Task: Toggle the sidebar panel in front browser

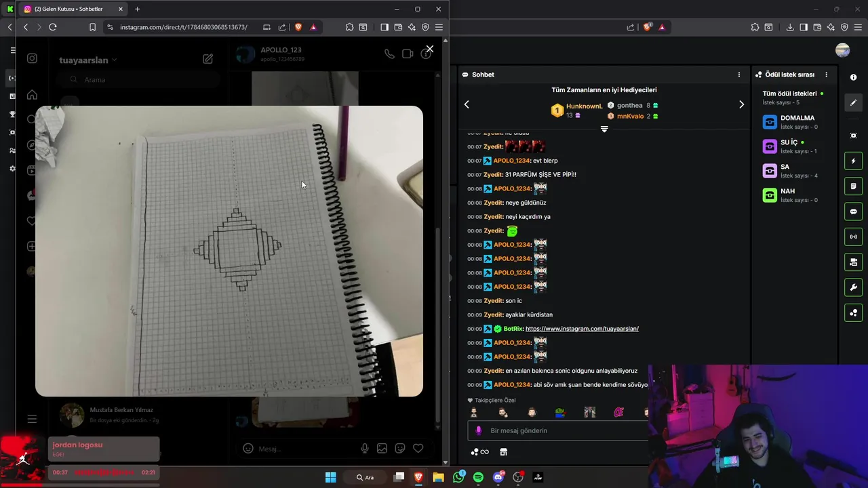Action: [x=384, y=27]
